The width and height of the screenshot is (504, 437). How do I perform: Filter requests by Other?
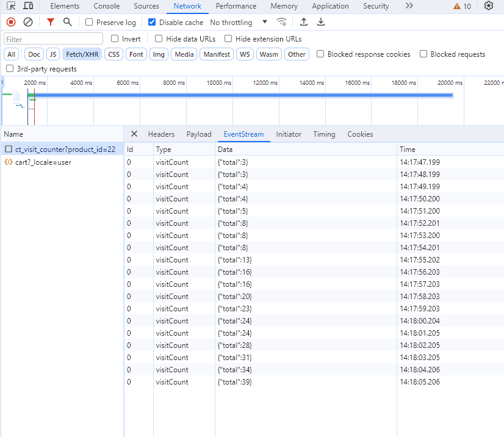(297, 54)
